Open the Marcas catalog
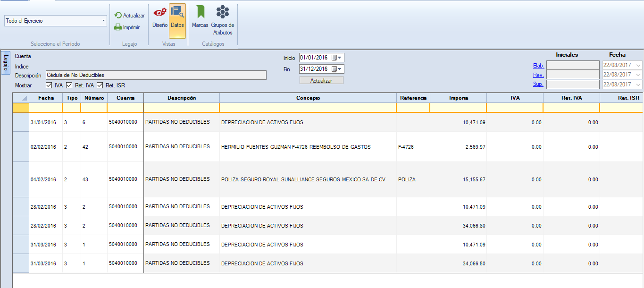 [x=200, y=17]
